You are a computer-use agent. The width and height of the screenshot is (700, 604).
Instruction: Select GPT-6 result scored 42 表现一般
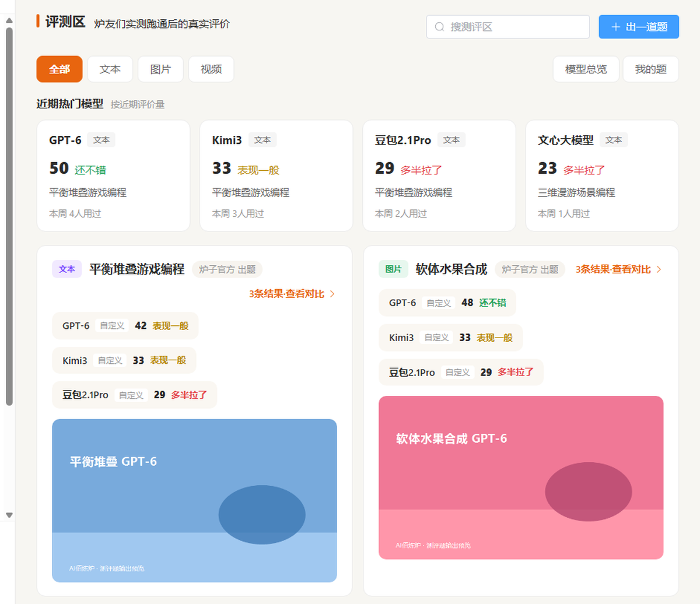(125, 326)
